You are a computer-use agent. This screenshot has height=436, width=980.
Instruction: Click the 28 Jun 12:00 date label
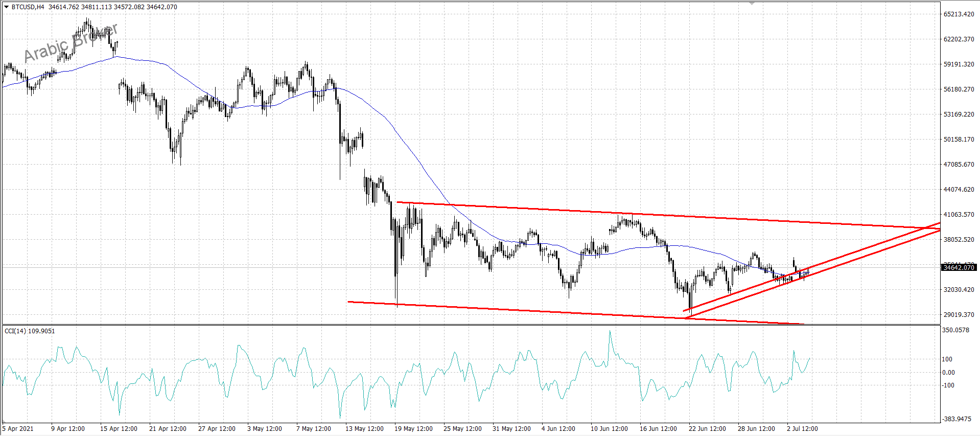coord(756,429)
